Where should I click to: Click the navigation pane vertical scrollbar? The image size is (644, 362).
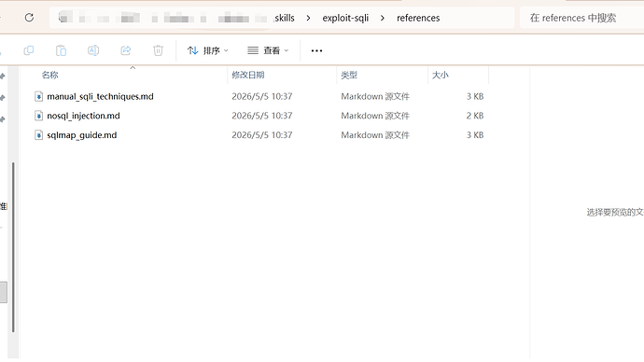click(x=13, y=246)
